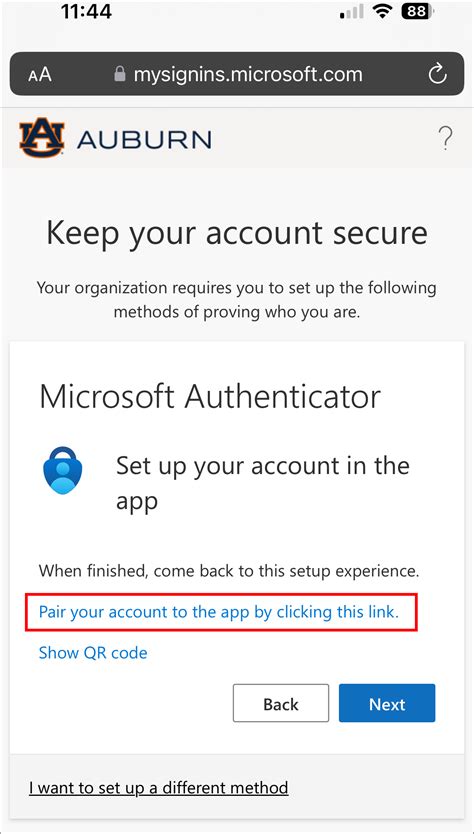This screenshot has width=474, height=834.
Task: Click the Keep your account secure title
Action: coord(237,232)
